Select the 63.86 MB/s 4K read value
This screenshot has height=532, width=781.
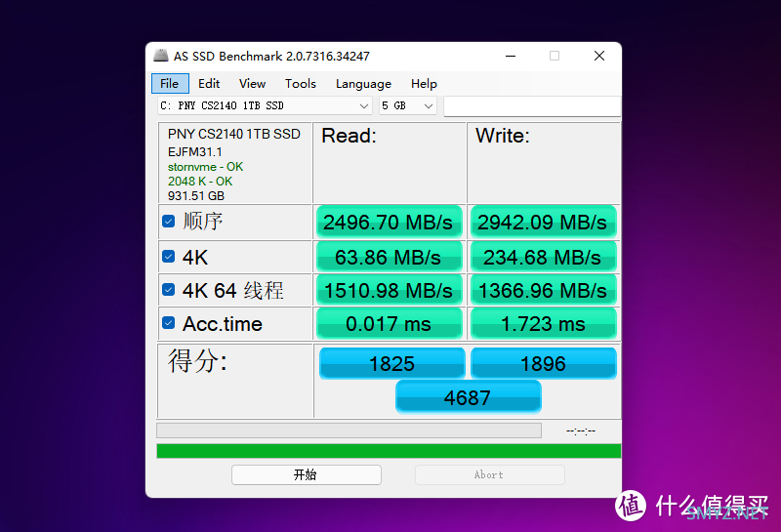(x=389, y=257)
